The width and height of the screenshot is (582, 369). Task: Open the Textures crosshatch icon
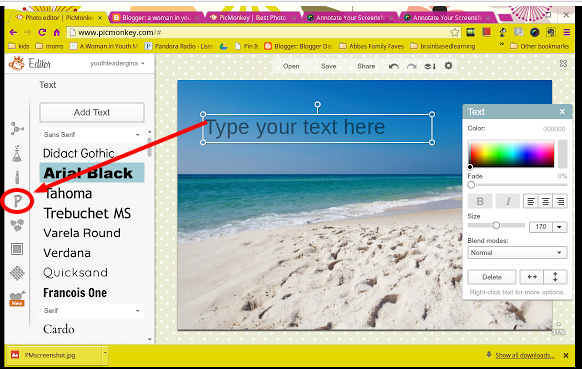click(x=17, y=273)
